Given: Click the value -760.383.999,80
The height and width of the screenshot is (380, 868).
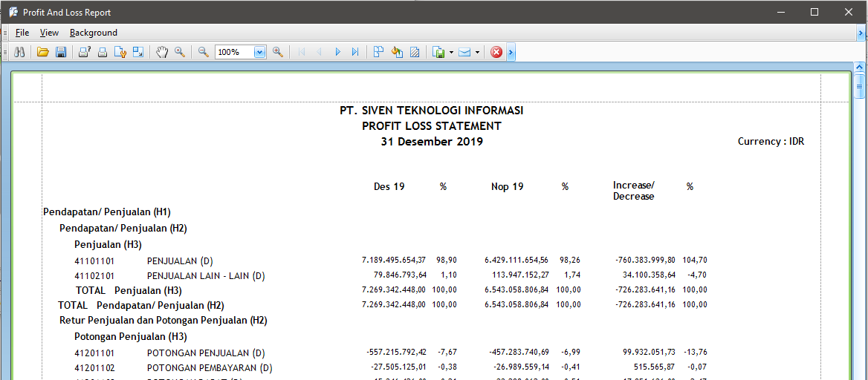Looking at the screenshot, I should (645, 260).
